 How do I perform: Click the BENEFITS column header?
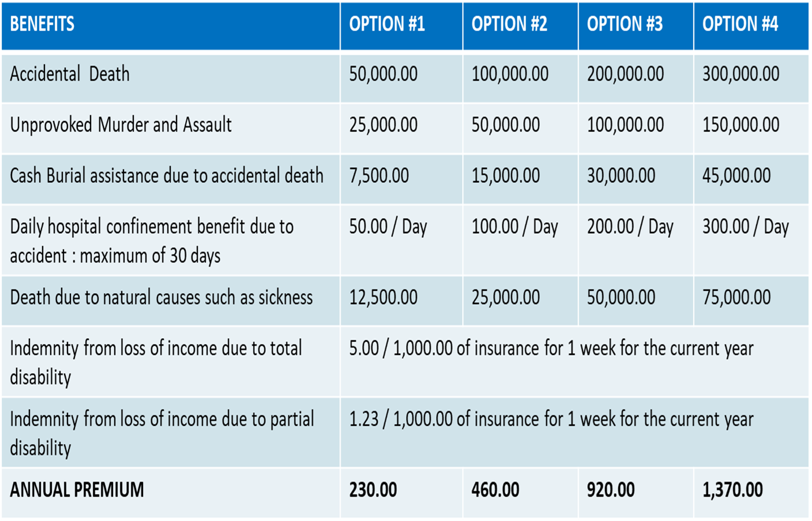coord(42,24)
